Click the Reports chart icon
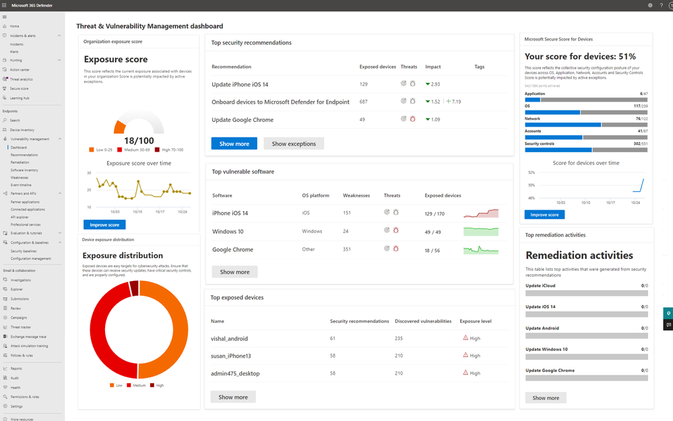The image size is (673, 421). [5, 369]
